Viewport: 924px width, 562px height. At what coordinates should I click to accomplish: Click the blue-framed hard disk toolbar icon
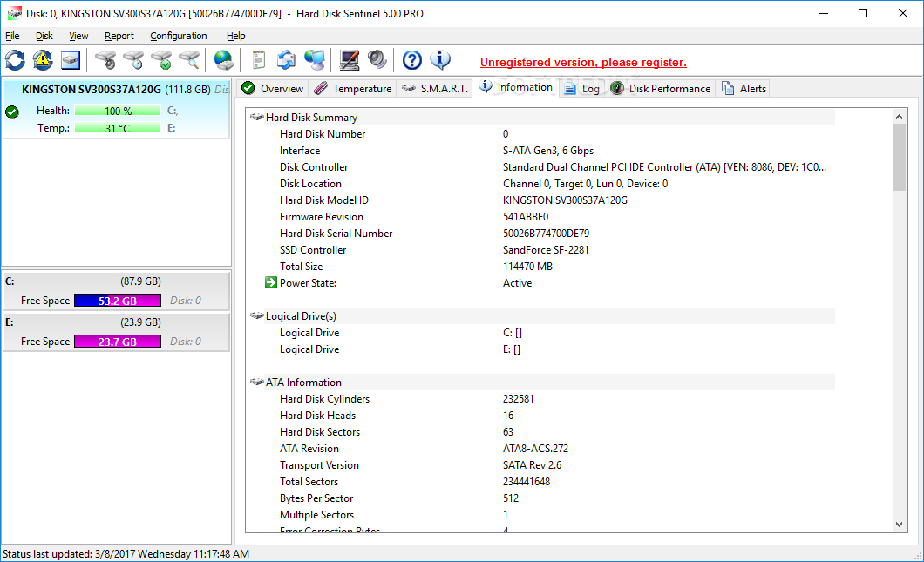tap(70, 60)
